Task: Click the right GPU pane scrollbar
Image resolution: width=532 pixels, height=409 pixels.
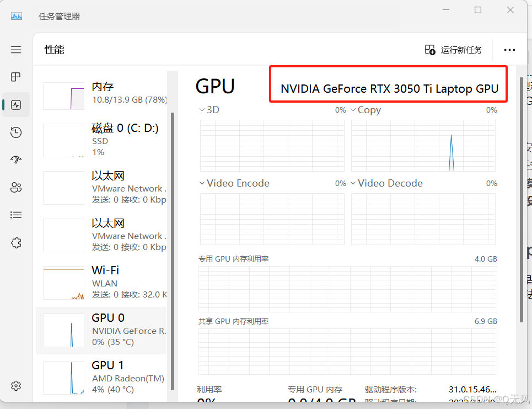Action: coord(522,199)
